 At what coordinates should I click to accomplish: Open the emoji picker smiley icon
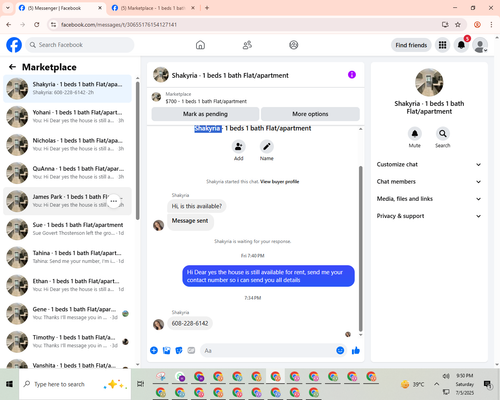(340, 350)
